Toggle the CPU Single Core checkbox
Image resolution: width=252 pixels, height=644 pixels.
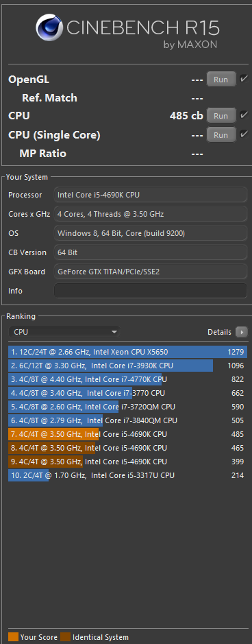point(244,134)
